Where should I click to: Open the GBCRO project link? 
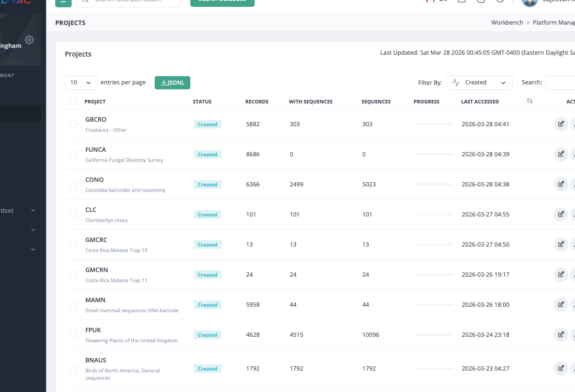coord(96,119)
